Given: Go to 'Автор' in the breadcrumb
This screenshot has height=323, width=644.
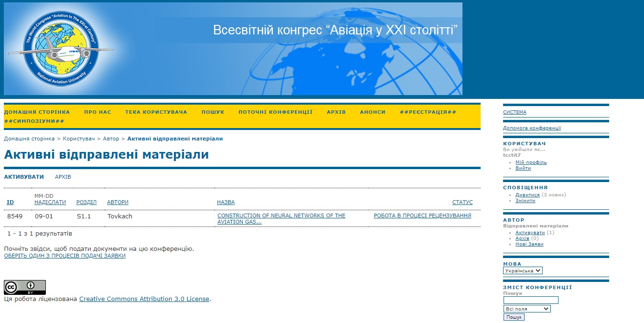Looking at the screenshot, I should pos(111,139).
